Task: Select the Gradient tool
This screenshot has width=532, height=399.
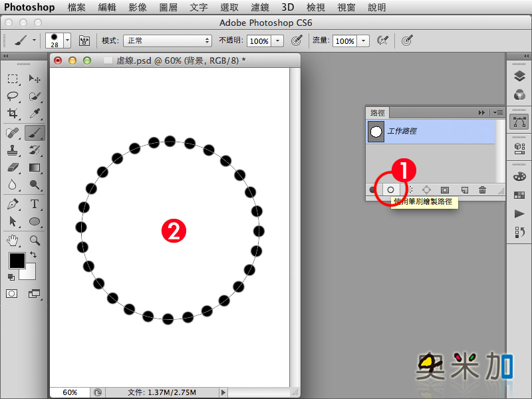Action: [35, 168]
